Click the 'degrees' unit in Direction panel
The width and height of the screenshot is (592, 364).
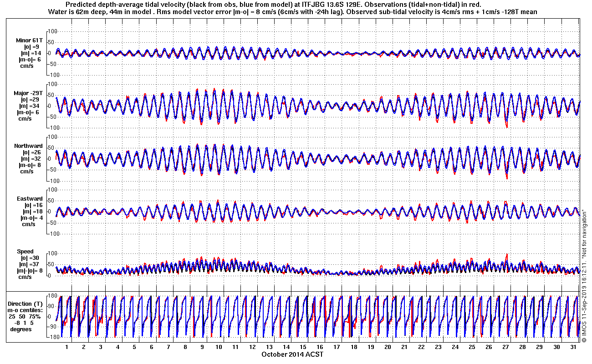point(21,329)
